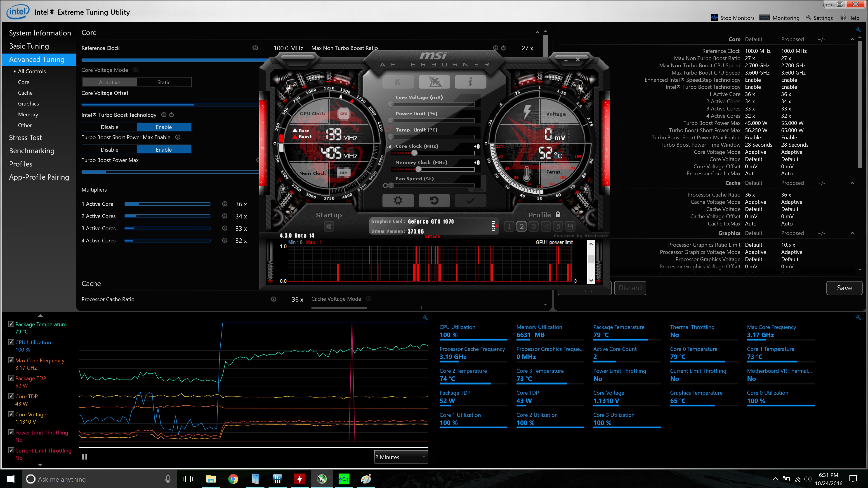The width and height of the screenshot is (868, 488).
Task: Select Graphics under Advanced Tuning
Action: (x=28, y=104)
